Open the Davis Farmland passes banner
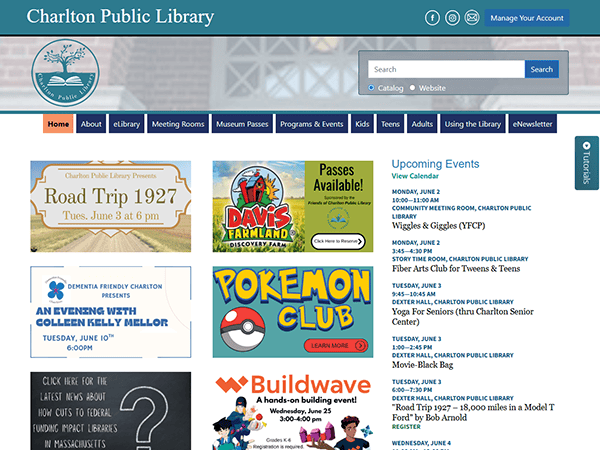This screenshot has height=450, width=600. [293, 206]
